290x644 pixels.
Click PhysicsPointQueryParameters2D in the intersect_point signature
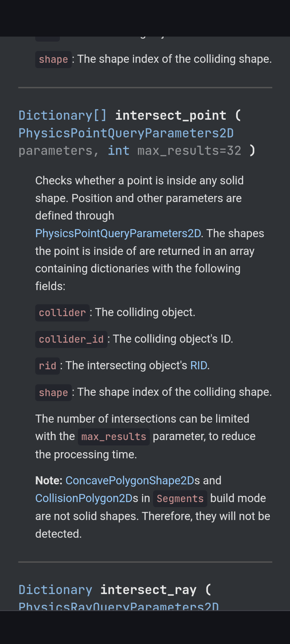(126, 133)
